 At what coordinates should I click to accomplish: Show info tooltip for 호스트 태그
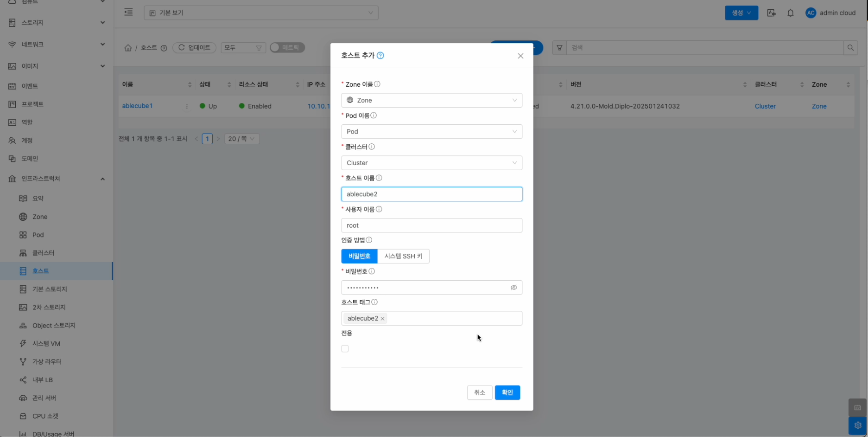(x=374, y=302)
